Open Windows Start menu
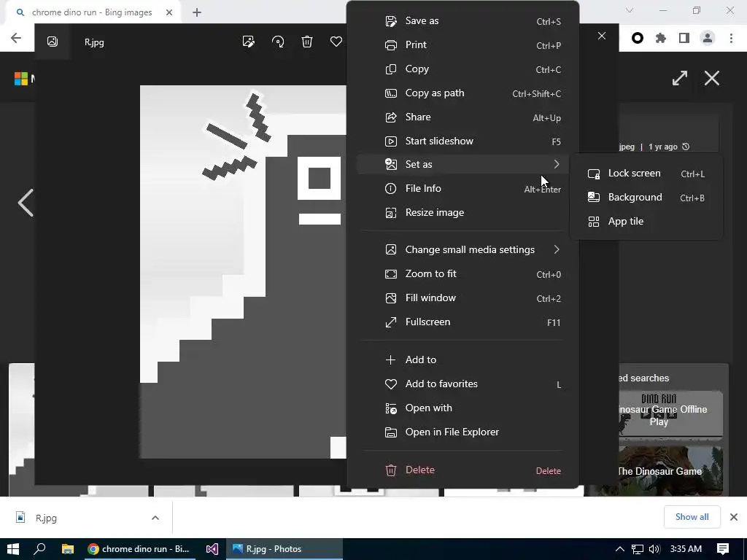This screenshot has width=747, height=560. [x=13, y=549]
